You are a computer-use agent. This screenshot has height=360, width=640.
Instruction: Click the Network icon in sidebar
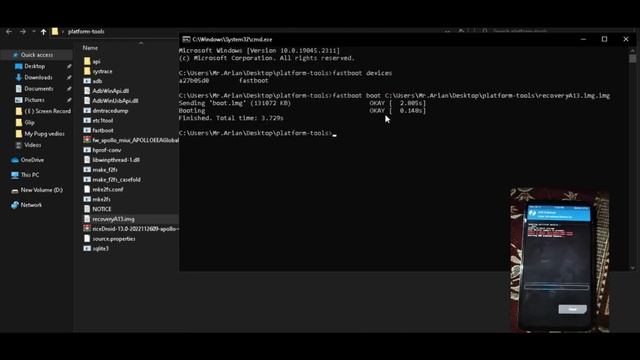15,205
